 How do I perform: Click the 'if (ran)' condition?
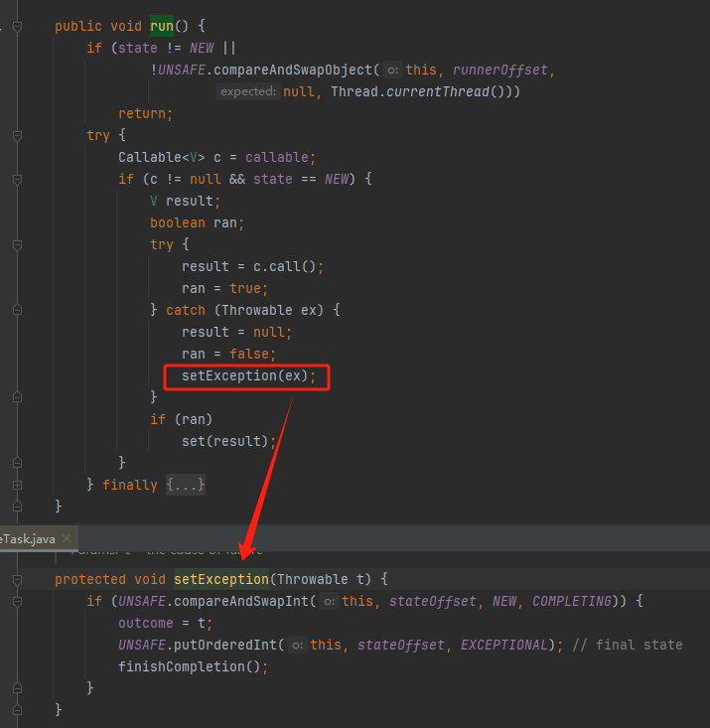pos(181,419)
